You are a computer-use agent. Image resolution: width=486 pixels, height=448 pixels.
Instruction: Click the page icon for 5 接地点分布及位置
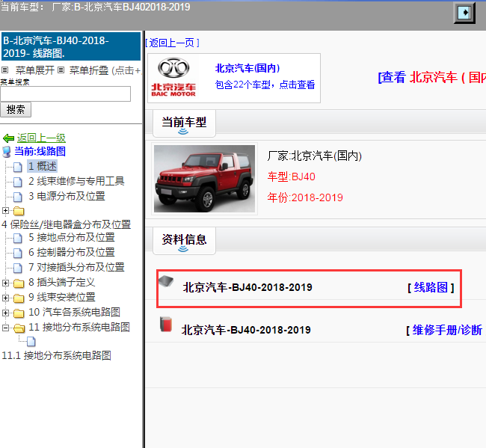[18, 238]
